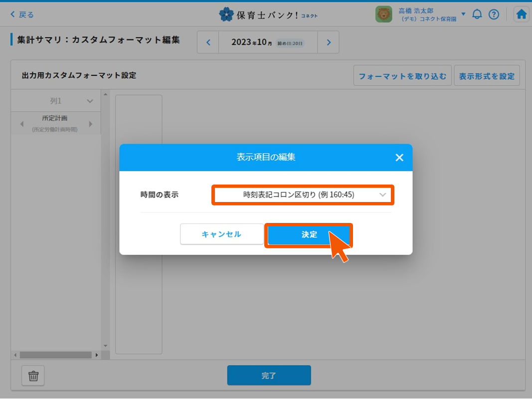Click the trash can delete icon
This screenshot has height=399, width=532.
(x=33, y=376)
